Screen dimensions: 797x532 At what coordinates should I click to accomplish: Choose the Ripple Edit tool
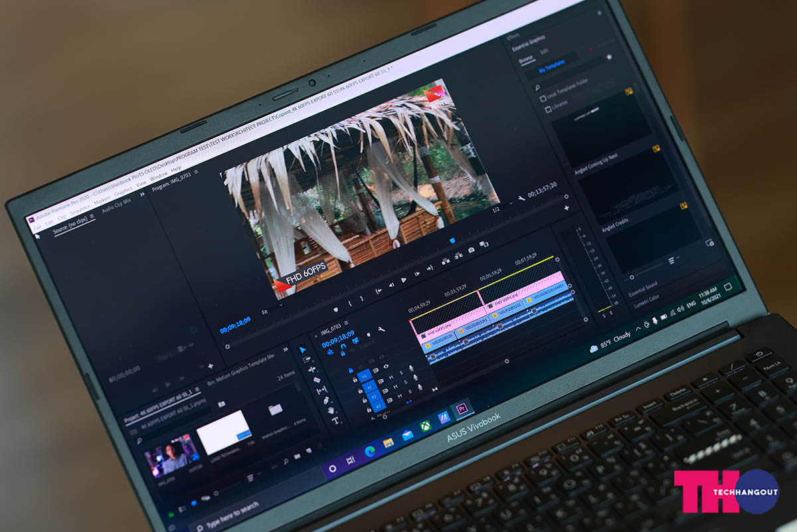coord(311,371)
